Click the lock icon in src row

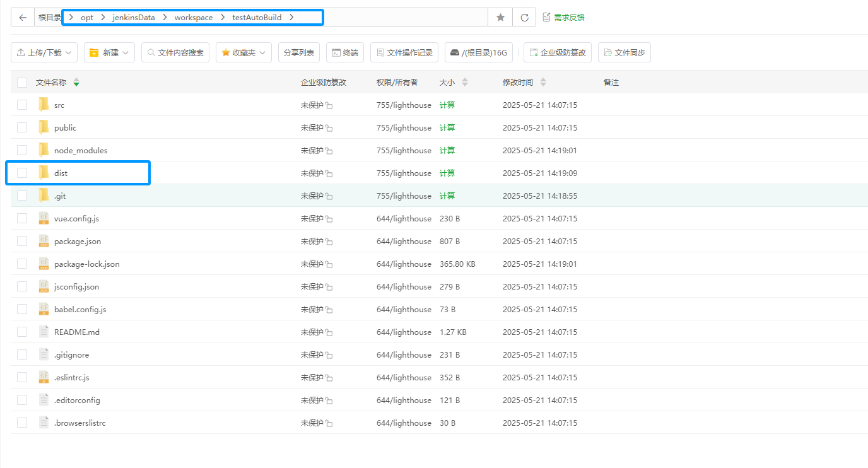[x=329, y=105]
